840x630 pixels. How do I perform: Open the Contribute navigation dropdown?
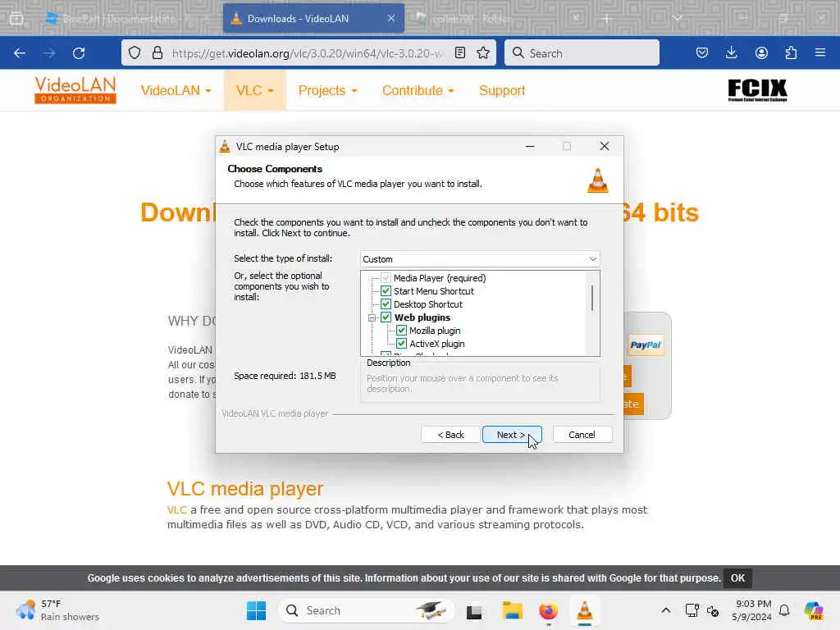pos(418,90)
